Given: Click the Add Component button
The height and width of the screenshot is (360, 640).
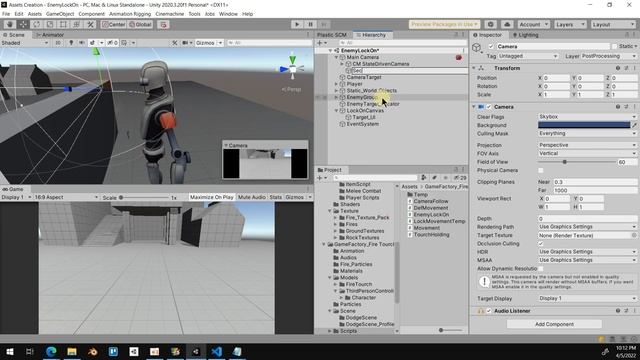Looking at the screenshot, I should pos(554,324).
